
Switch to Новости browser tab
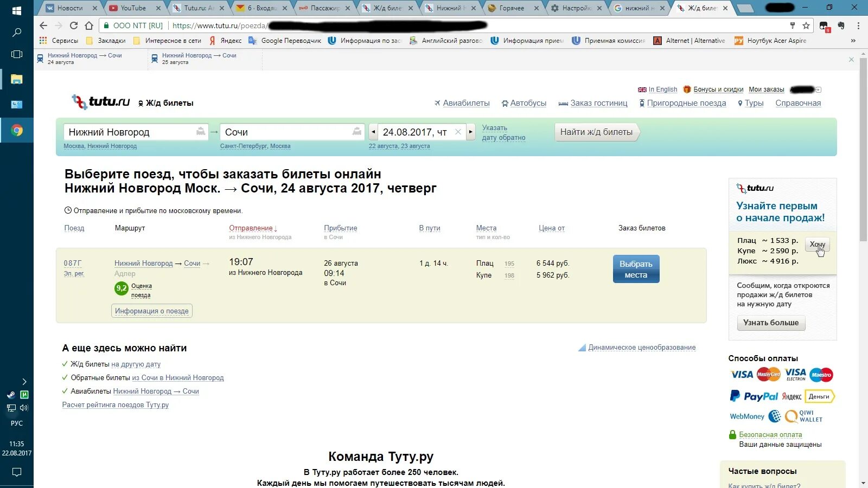click(70, 8)
